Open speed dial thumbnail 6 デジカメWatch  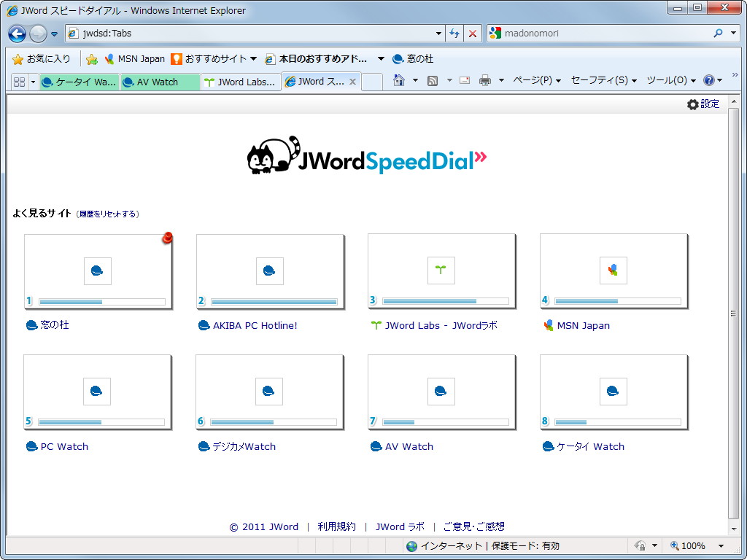tap(270, 392)
